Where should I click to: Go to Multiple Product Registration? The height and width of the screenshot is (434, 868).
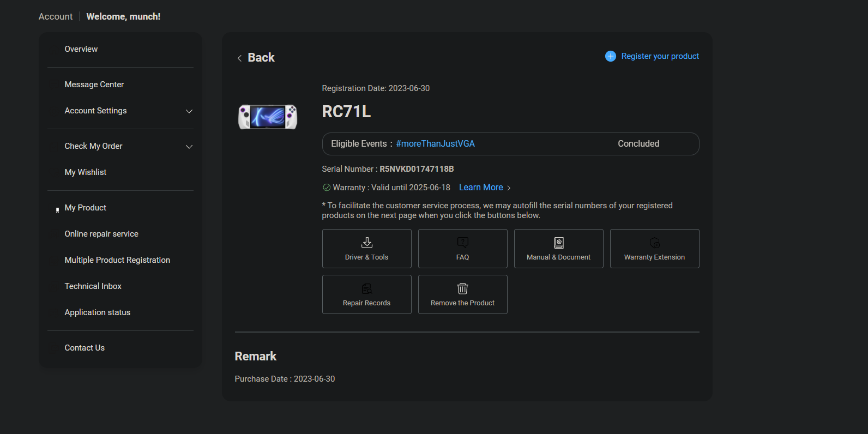[118, 260]
